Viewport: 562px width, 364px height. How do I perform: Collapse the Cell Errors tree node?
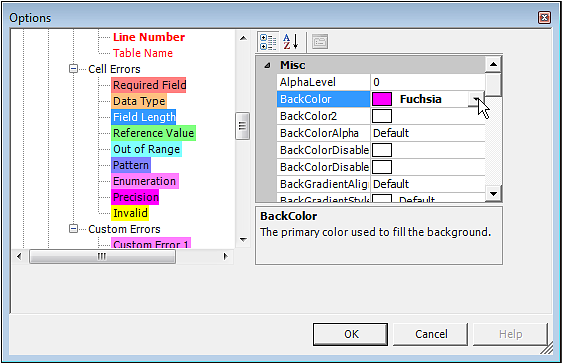tap(73, 69)
